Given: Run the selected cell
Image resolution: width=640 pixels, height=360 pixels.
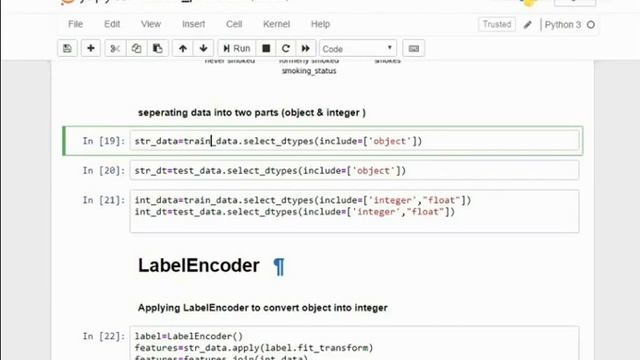Looking at the screenshot, I should pyautogui.click(x=236, y=49).
